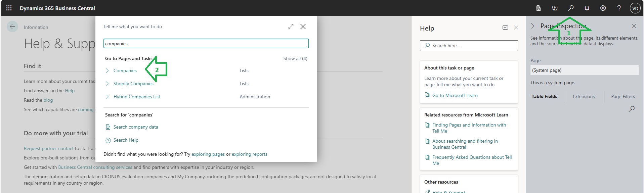This screenshot has height=193, width=644.
Task: Close the Tell Me dialog
Action: coord(303,27)
